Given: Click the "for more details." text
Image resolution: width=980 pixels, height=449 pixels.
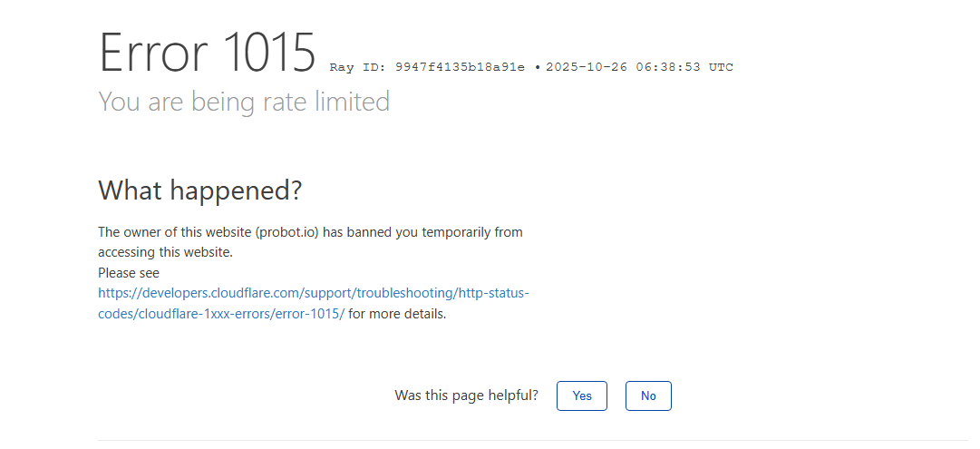Looking at the screenshot, I should pyautogui.click(x=397, y=314).
